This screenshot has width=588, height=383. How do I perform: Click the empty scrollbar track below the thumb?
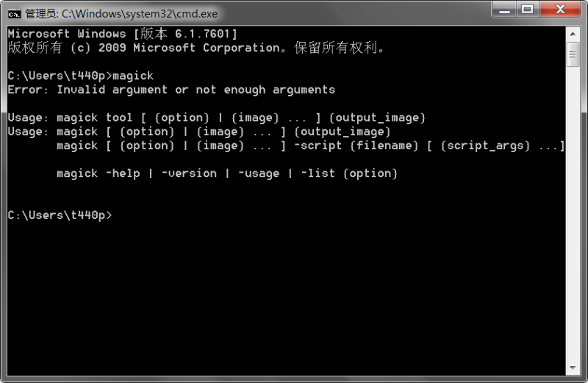573,214
